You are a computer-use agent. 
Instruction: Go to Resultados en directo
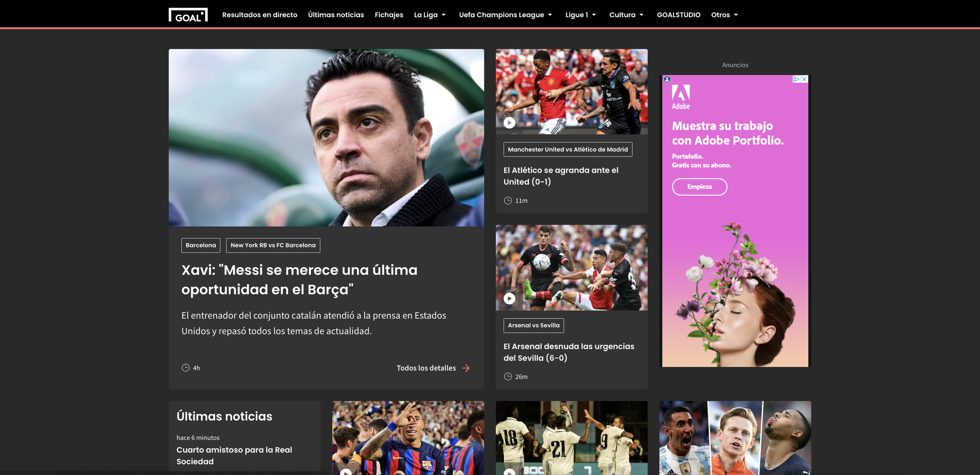coord(260,15)
